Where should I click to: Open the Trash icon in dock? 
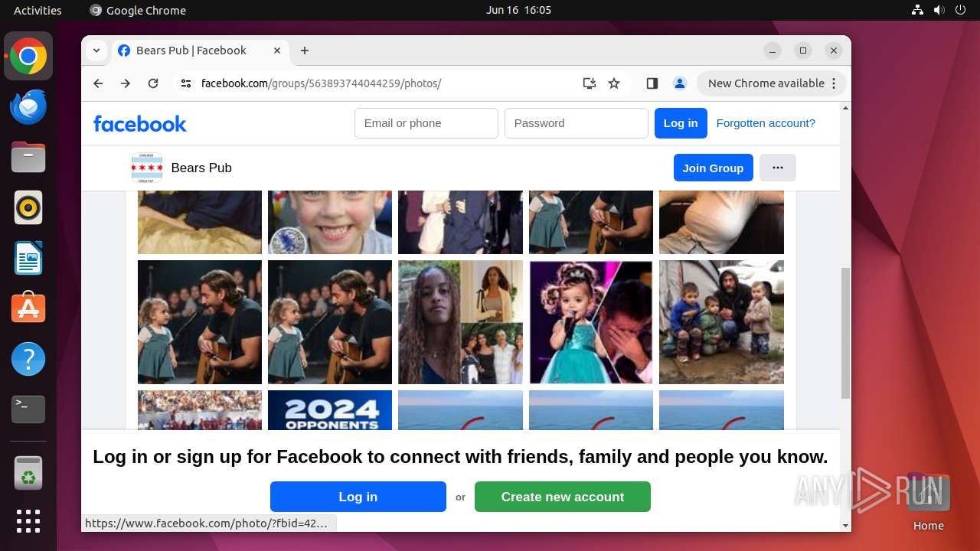(28, 473)
